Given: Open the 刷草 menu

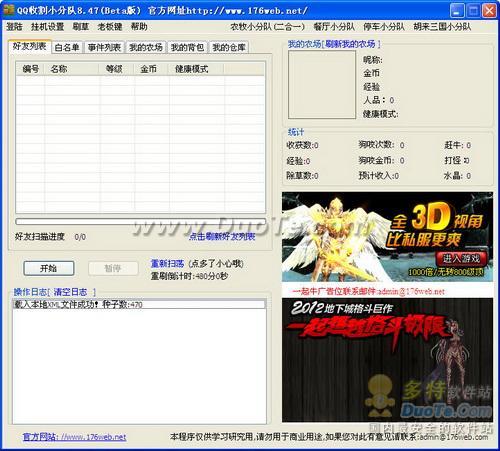Looking at the screenshot, I should click(81, 27).
